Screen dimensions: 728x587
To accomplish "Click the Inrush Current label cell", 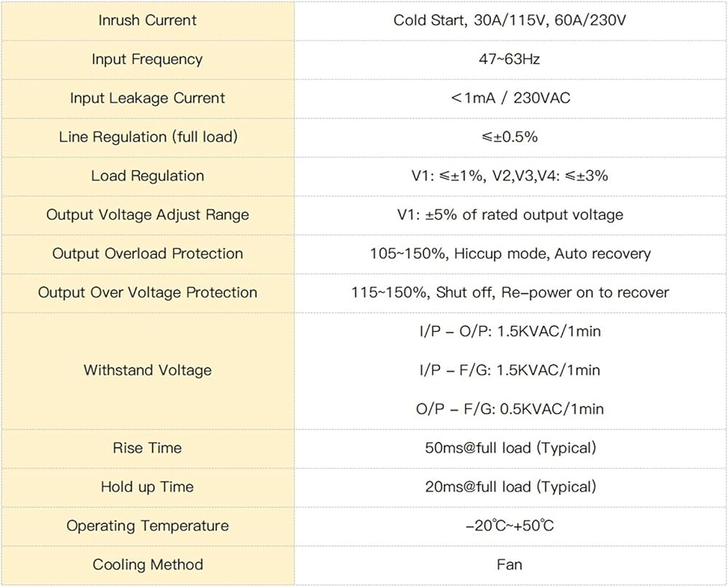I will pos(148,20).
